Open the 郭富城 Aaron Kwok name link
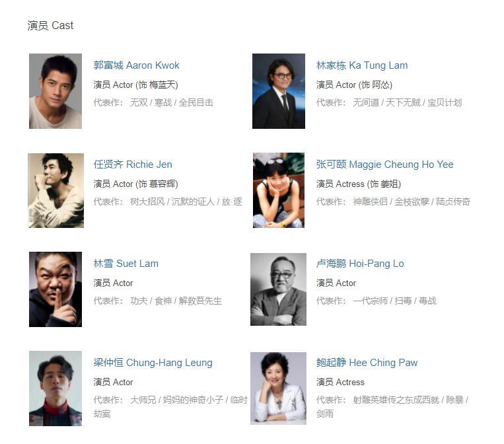This screenshot has height=444, width=504. pos(136,65)
